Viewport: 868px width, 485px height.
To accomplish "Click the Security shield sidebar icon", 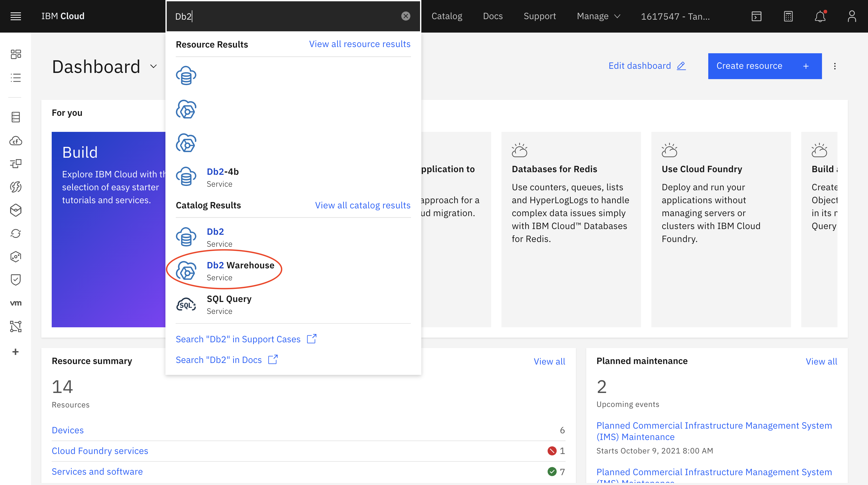I will click(x=16, y=280).
